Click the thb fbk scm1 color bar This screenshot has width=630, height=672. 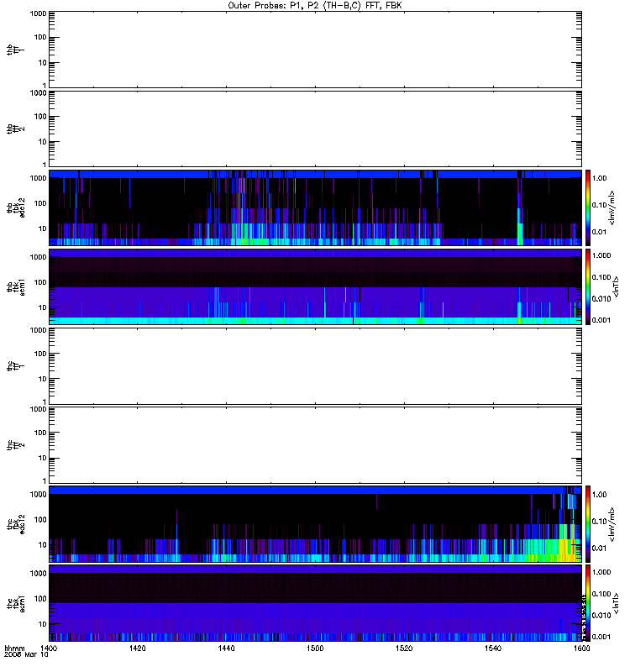click(588, 286)
